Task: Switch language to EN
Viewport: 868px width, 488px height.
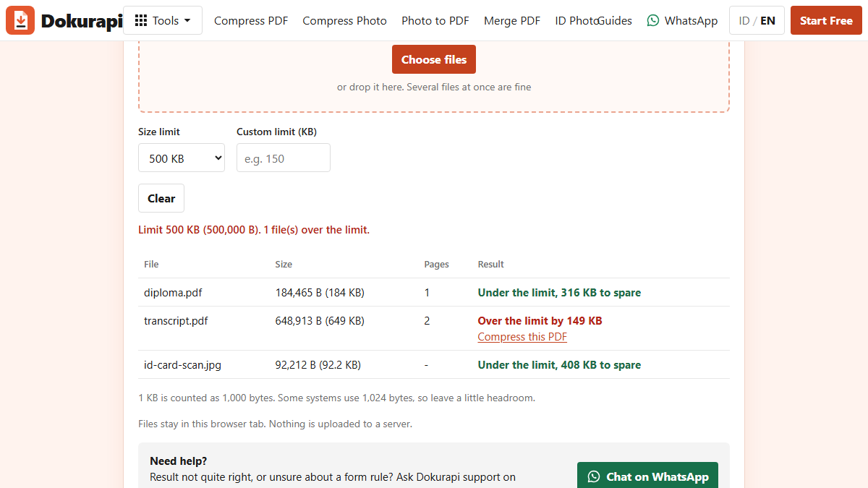Action: point(767,20)
